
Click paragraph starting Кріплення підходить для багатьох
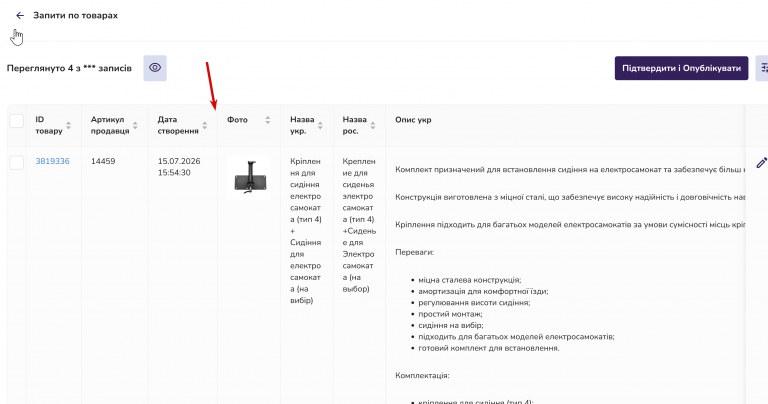coord(570,225)
